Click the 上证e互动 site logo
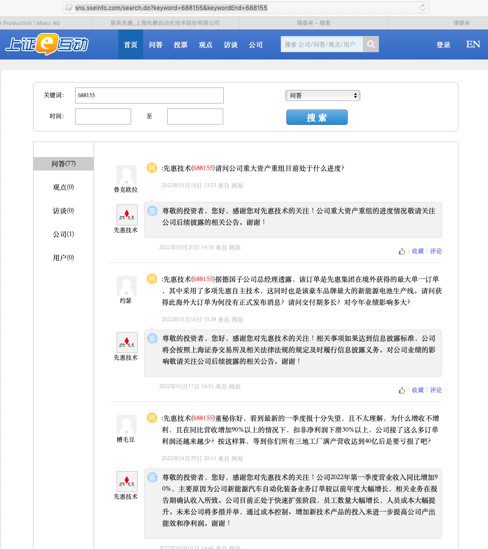The image size is (488, 549). 47,44
